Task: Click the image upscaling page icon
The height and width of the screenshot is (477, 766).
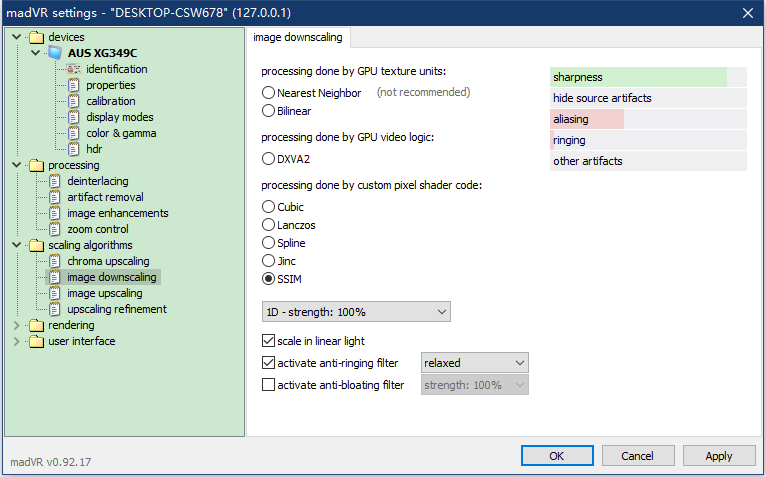Action: [55, 293]
